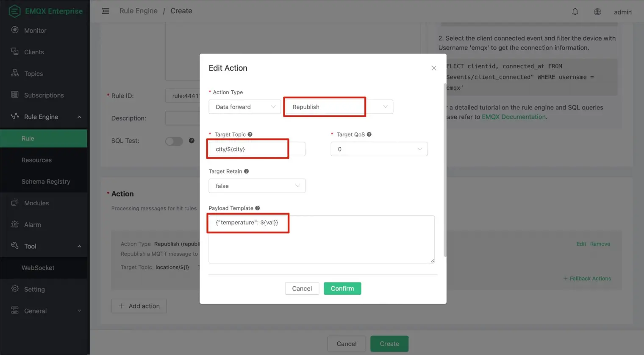Click the Target Retain help icon
The width and height of the screenshot is (644, 355).
point(246,171)
